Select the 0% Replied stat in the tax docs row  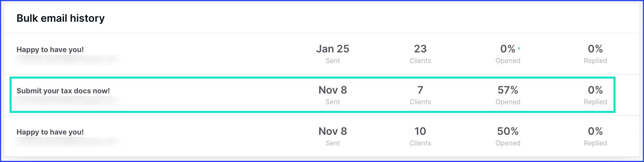[x=595, y=95]
